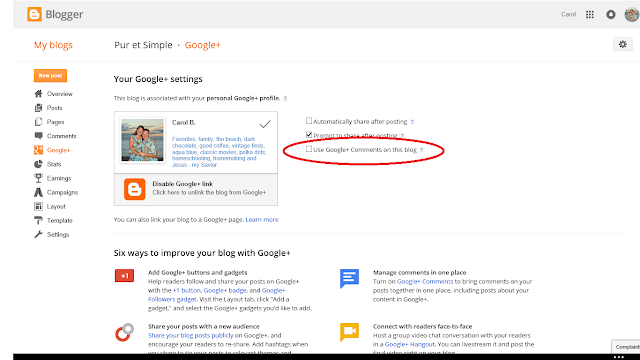Open help for Automatically share after posting
This screenshot has height=360, width=640.
tap(412, 122)
